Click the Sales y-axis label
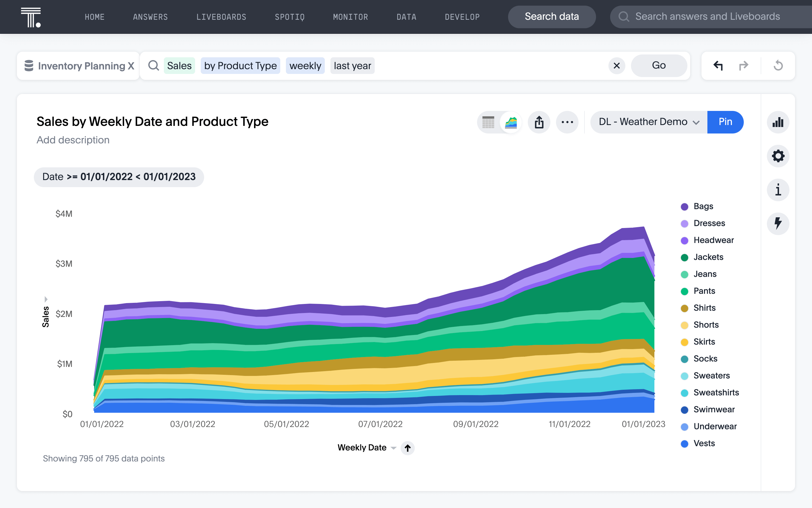Screen dimensions: 812x508 (46, 317)
